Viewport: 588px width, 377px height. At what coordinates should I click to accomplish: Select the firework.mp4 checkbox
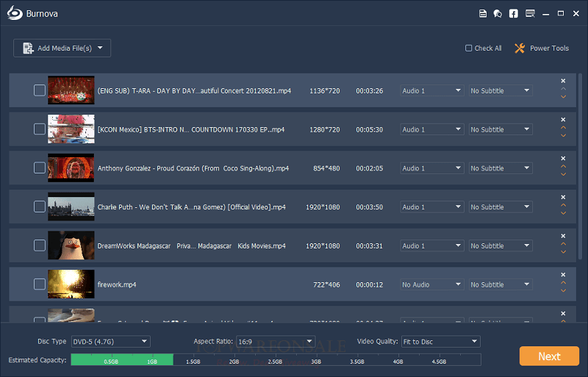pos(40,284)
